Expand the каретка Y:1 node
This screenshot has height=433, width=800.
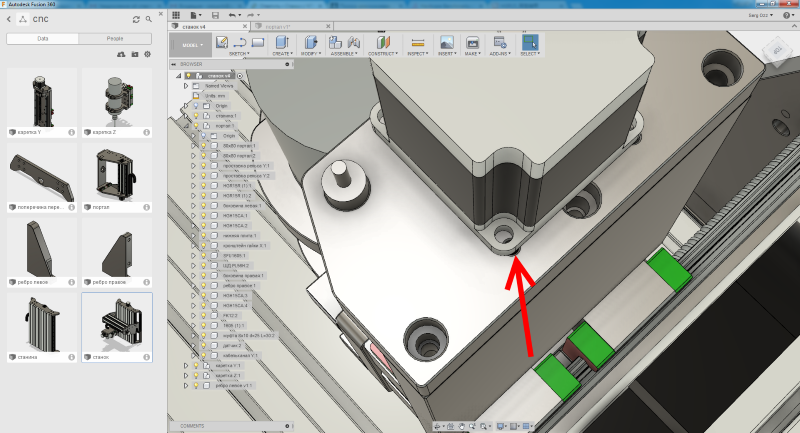[186, 365]
